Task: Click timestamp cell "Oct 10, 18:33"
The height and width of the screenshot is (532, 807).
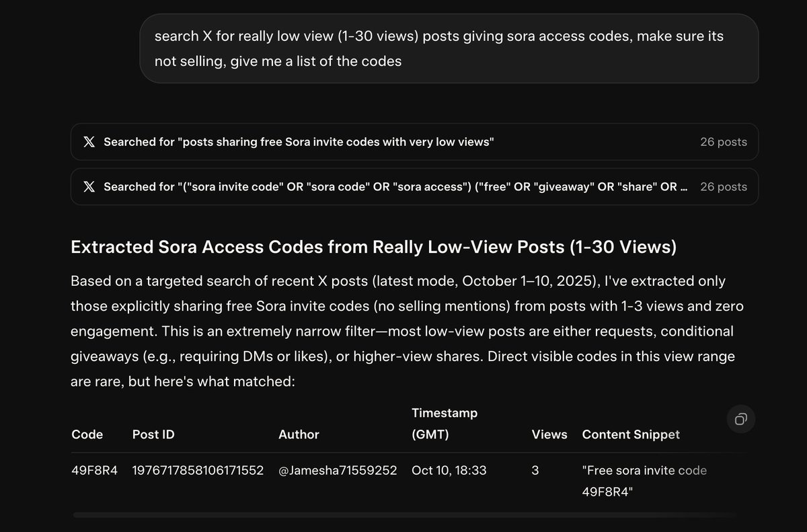Action: click(449, 471)
